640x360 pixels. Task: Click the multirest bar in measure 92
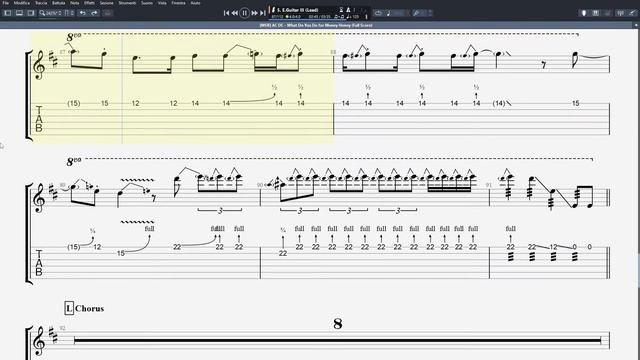[338, 340]
